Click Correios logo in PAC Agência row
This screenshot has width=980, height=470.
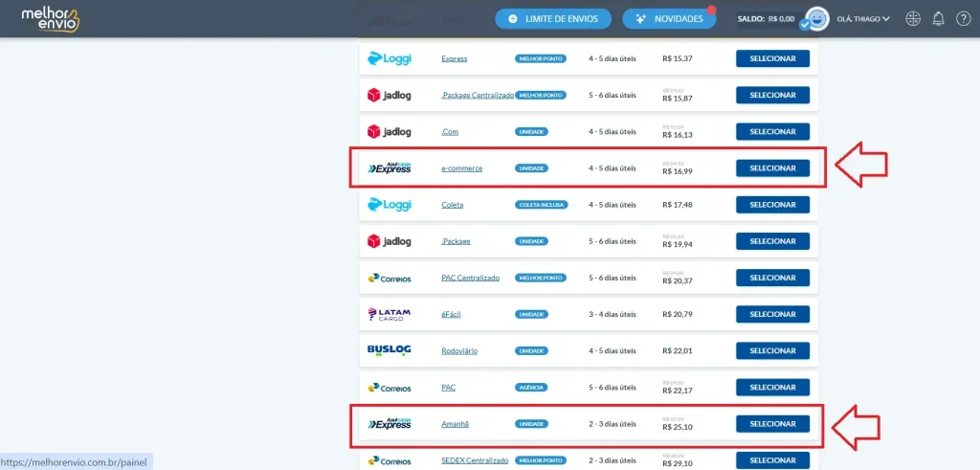click(389, 387)
